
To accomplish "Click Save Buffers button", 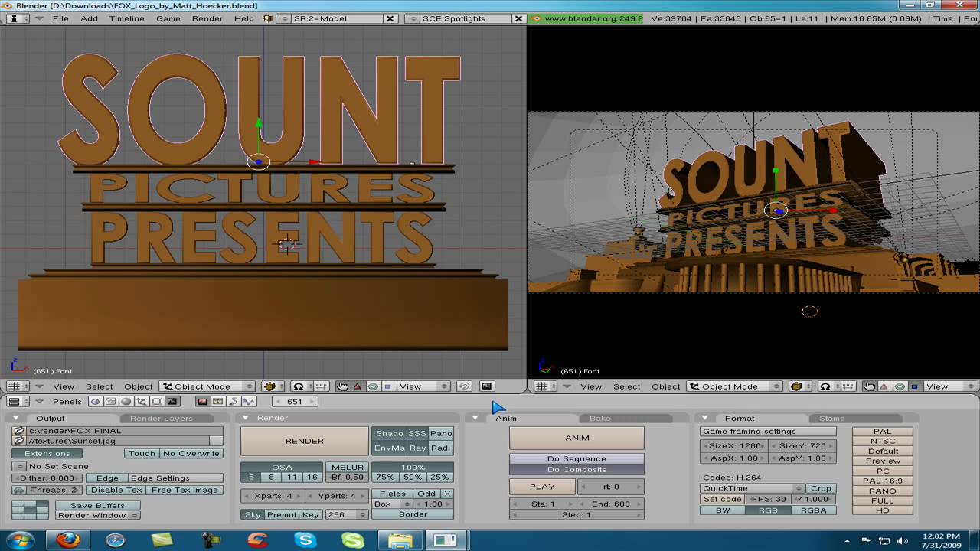I will coord(98,505).
